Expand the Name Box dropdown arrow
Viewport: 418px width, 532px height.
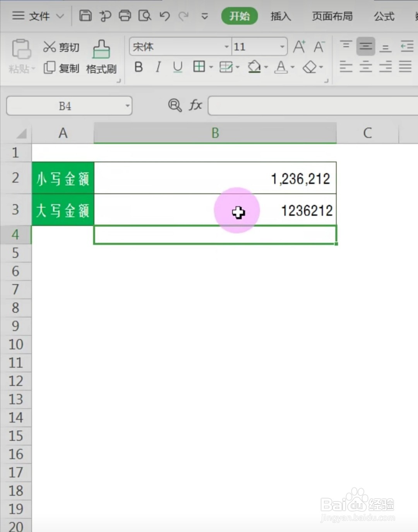click(x=127, y=106)
